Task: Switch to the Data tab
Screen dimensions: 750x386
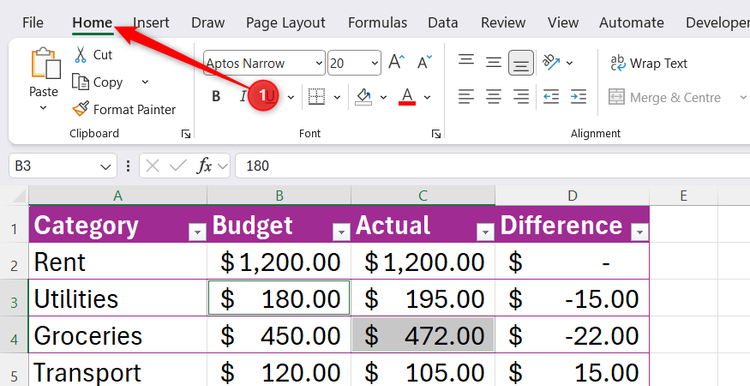Action: coord(443,22)
